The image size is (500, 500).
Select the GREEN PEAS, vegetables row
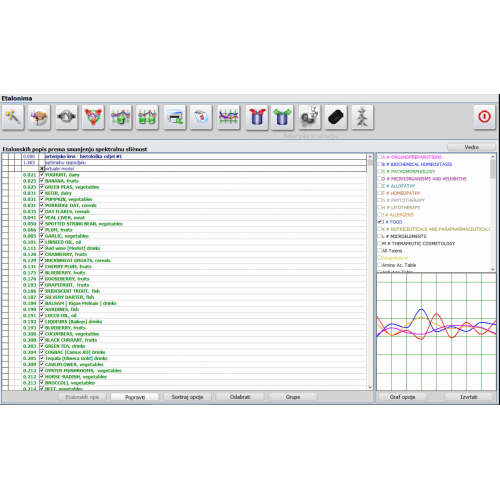184,187
